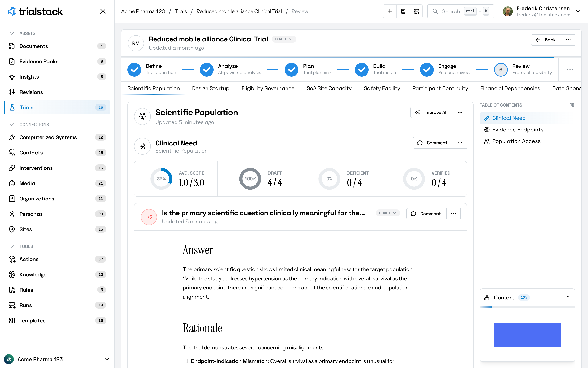This screenshot has height=368, width=588.
Task: Go to Plan step checkmark
Action: 292,70
